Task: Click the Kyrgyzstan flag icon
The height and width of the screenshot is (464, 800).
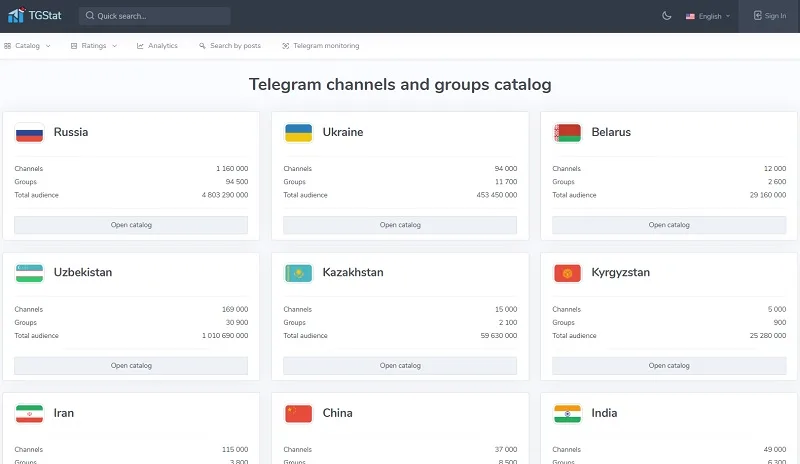Action: click(567, 273)
